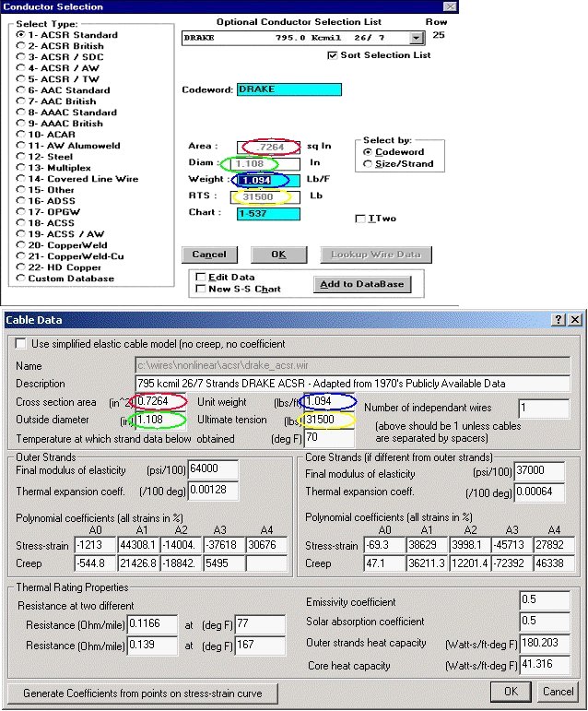The height and width of the screenshot is (711, 588).
Task: Click Outer Strands final modulus field 64000
Action: pyautogui.click(x=214, y=469)
